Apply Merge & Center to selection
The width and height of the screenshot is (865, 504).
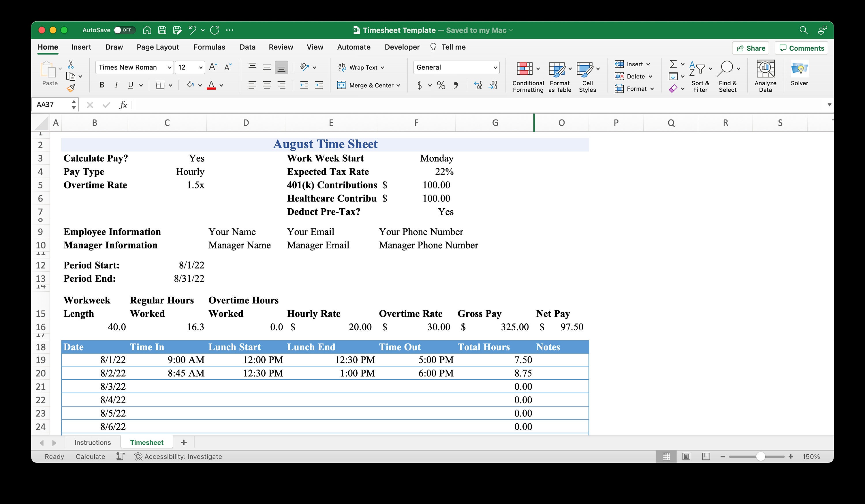tap(369, 85)
